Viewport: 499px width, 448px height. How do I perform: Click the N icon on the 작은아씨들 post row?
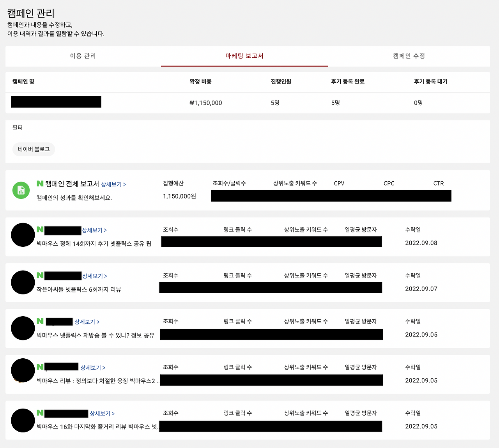point(40,276)
